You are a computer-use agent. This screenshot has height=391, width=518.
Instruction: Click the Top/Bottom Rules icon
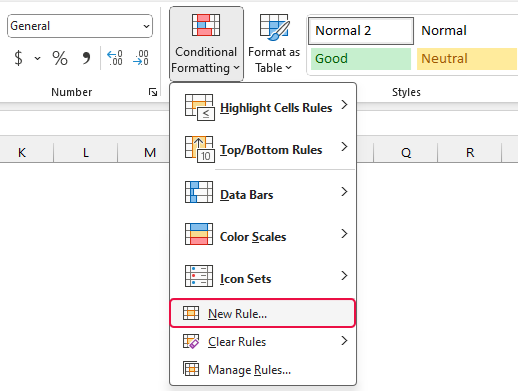pos(199,149)
